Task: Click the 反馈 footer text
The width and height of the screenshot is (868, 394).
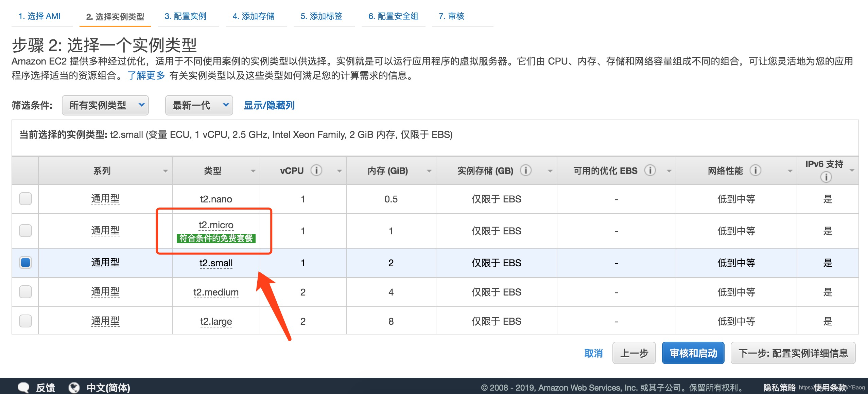Action: pos(46,388)
